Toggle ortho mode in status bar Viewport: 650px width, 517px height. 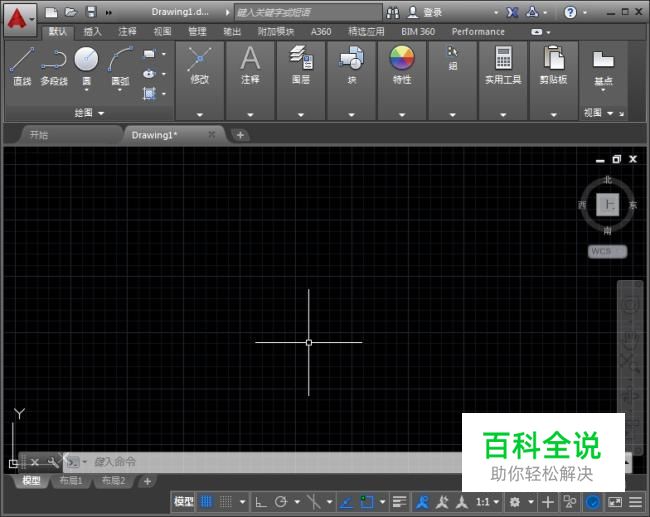[261, 502]
